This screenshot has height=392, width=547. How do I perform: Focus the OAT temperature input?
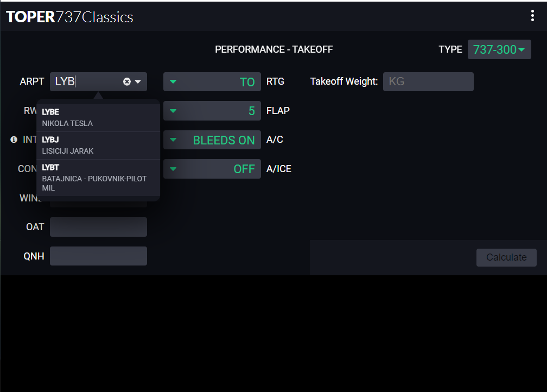coord(98,227)
